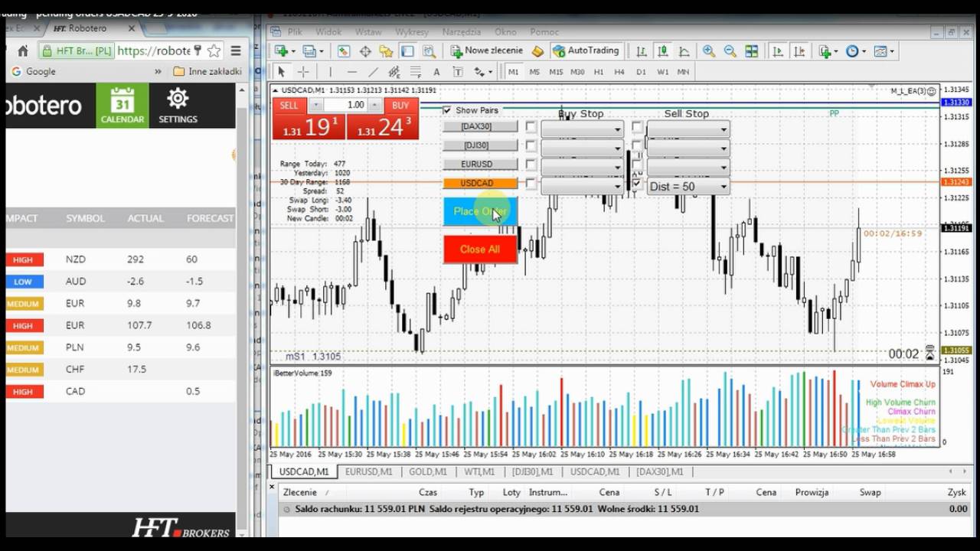This screenshot has width=980, height=551.
Task: Toggle the Data Window crosshair-circle icon
Action: coord(365,51)
